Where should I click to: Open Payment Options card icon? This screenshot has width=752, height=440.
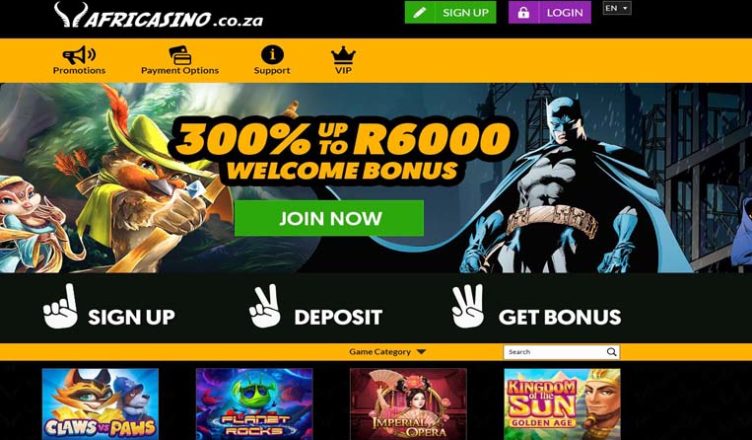[180, 55]
